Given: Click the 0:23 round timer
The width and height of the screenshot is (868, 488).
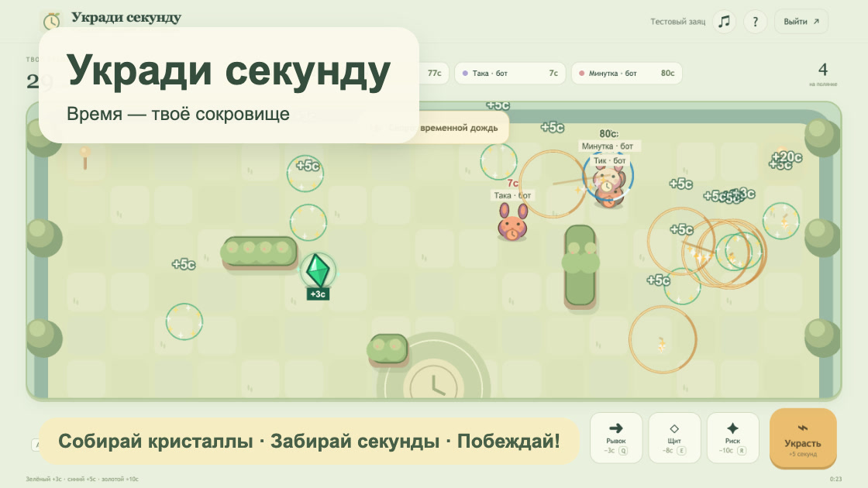Looking at the screenshot, I should tap(835, 479).
